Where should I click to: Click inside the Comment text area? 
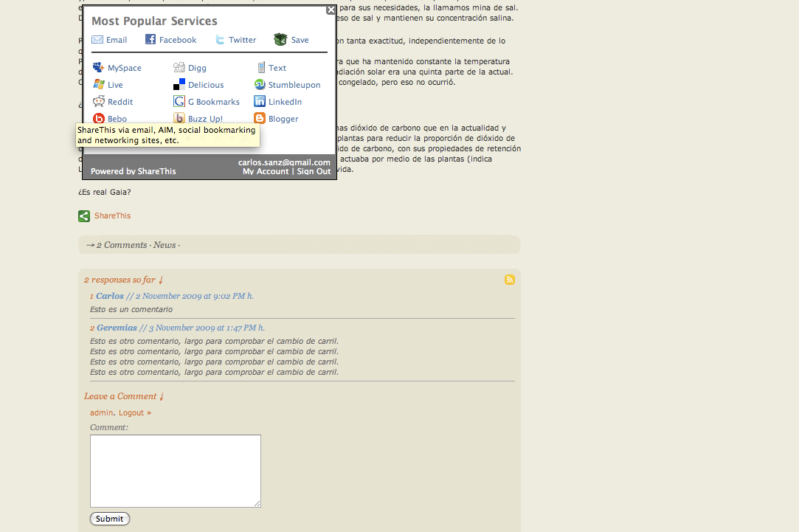[176, 471]
